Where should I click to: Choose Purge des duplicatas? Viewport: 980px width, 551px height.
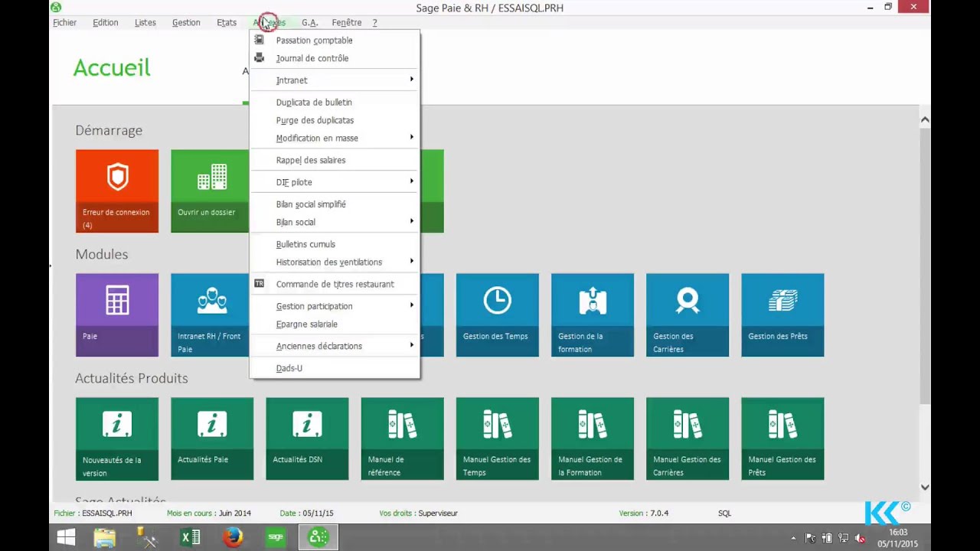[335, 120]
